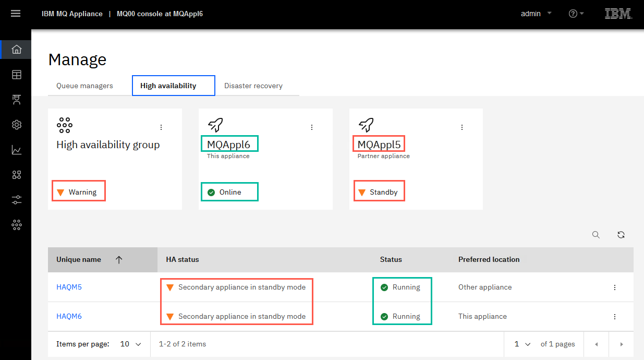The image size is (644, 360).
Task: Switch to Disaster recovery tab
Action: 253,86
